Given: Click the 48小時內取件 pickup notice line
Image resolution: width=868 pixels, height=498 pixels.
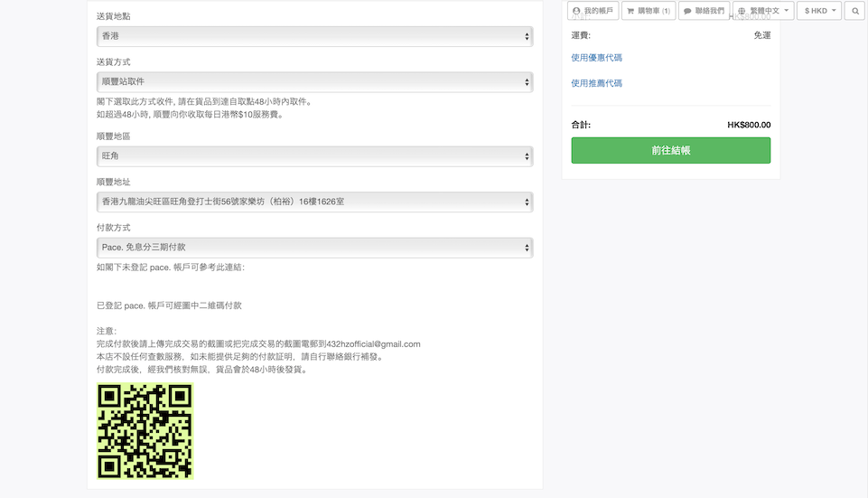Looking at the screenshot, I should pos(205,102).
